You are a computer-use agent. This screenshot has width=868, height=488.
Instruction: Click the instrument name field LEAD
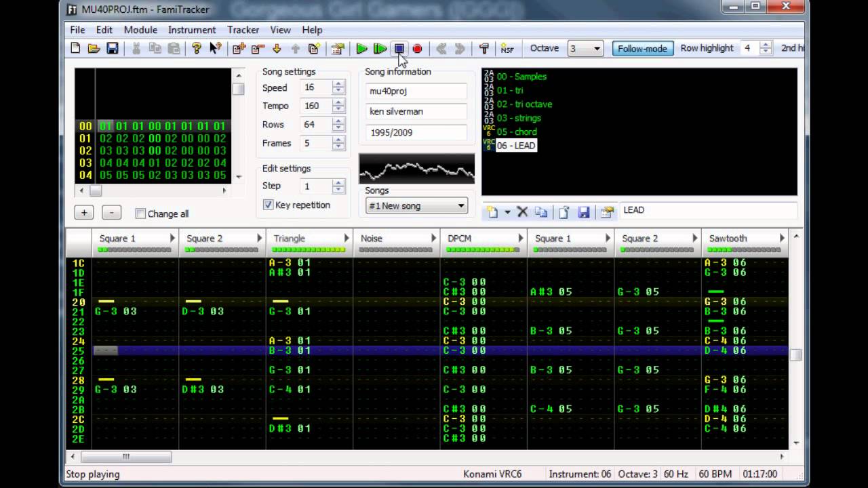(708, 210)
